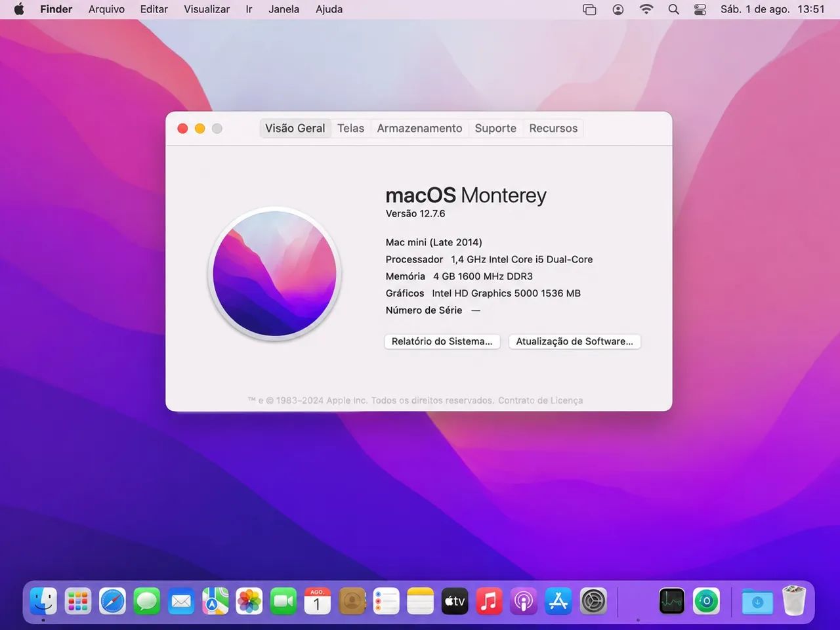Open the Notes app in Dock
The width and height of the screenshot is (840, 630).
click(421, 601)
